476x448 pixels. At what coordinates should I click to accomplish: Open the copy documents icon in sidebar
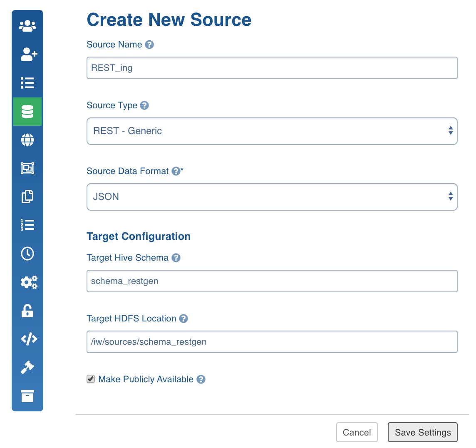(x=27, y=197)
